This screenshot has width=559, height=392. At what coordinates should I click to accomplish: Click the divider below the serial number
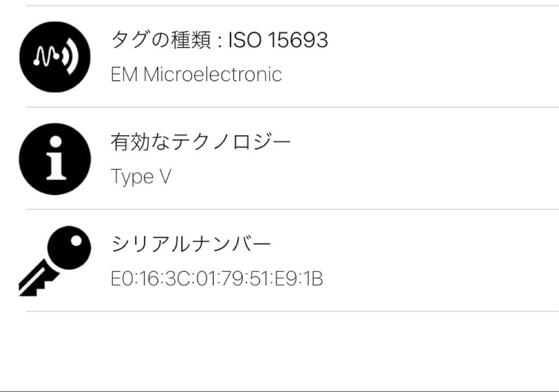click(292, 311)
